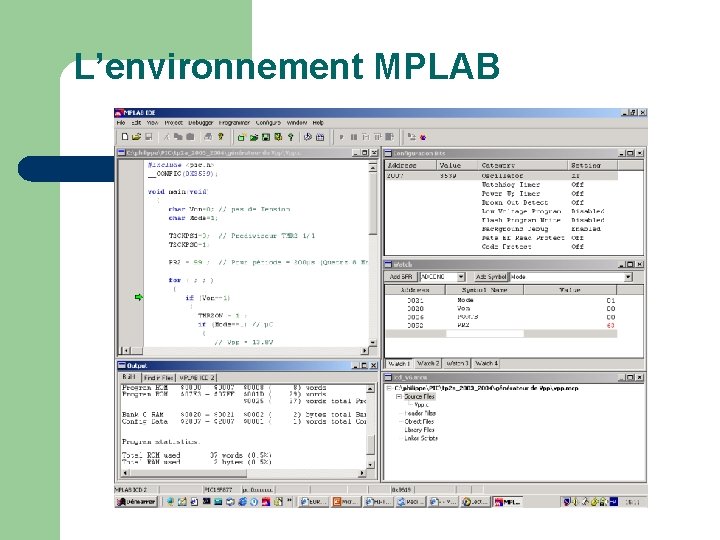Viewport: 720px width, 540px height.
Task: Select the Find in Files output tab
Action: point(158,377)
